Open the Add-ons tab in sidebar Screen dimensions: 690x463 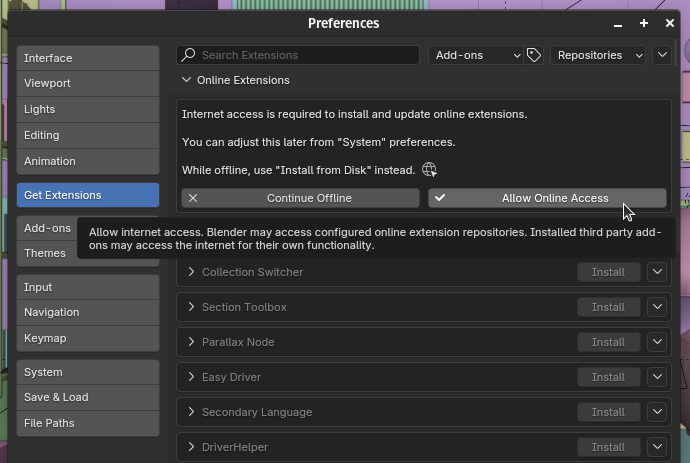click(x=48, y=228)
